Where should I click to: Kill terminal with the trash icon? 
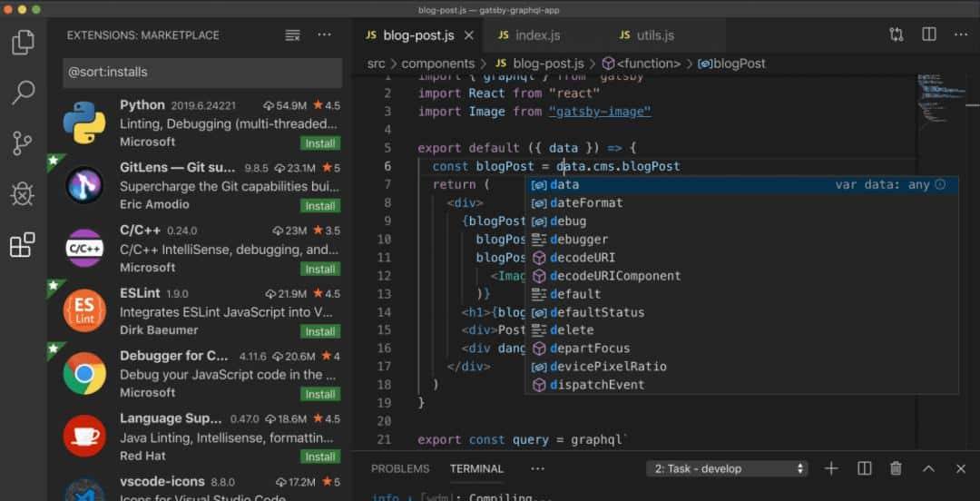click(x=896, y=468)
